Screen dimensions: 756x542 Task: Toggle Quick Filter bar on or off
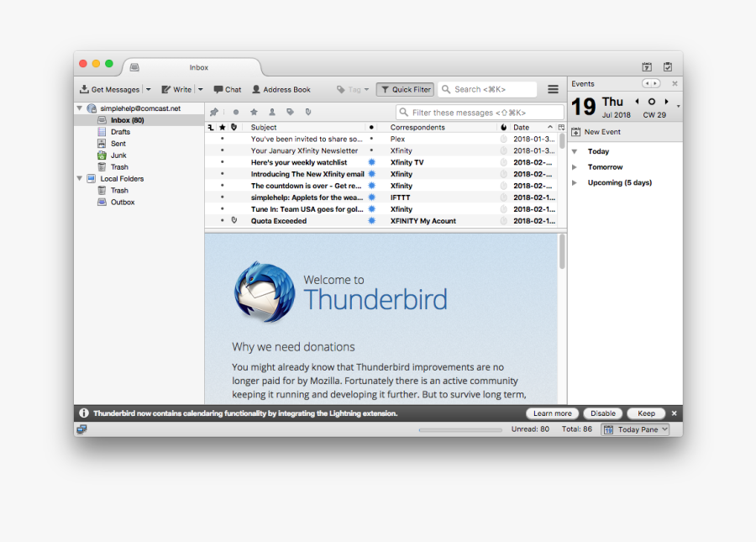point(404,88)
